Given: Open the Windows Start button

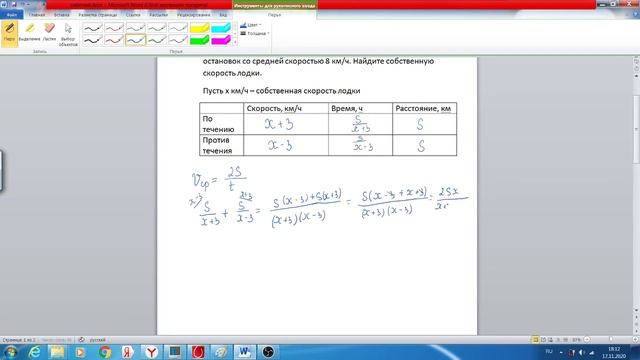Looking at the screenshot, I should (x=10, y=352).
